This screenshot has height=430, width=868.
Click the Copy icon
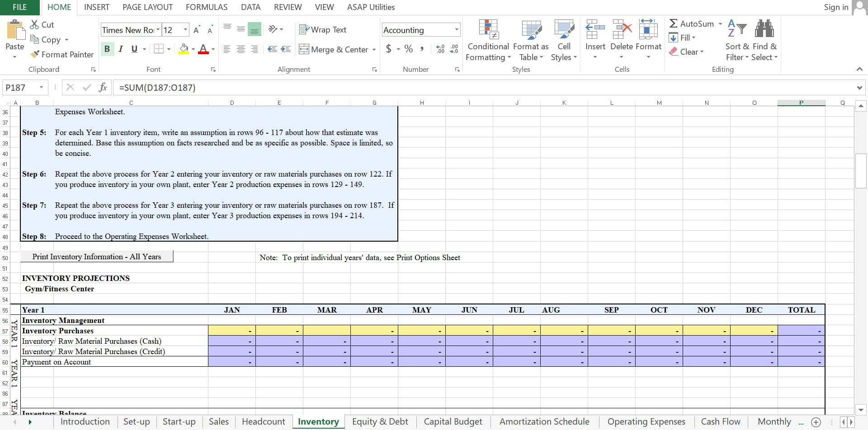(34, 39)
